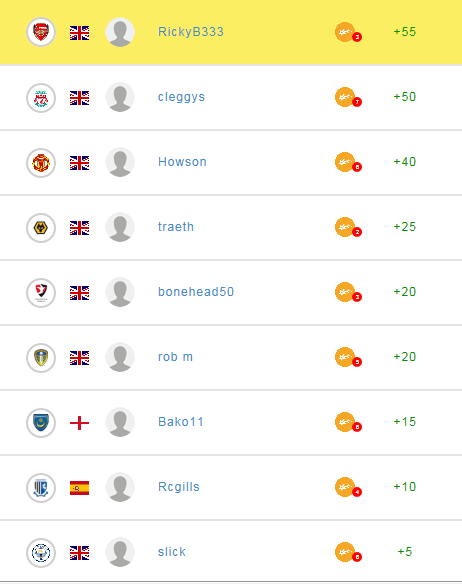Click the Liverpool club badge beside cleggys
The image size is (462, 584).
click(41, 98)
